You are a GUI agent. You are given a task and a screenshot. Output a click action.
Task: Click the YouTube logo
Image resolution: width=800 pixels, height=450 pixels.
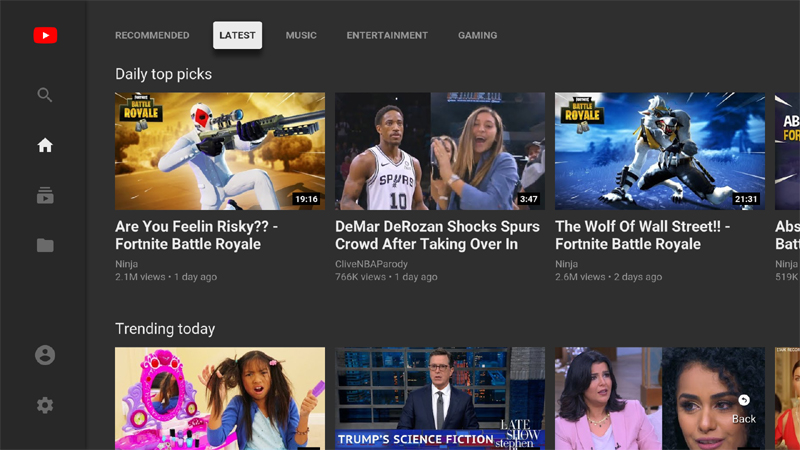pyautogui.click(x=45, y=35)
